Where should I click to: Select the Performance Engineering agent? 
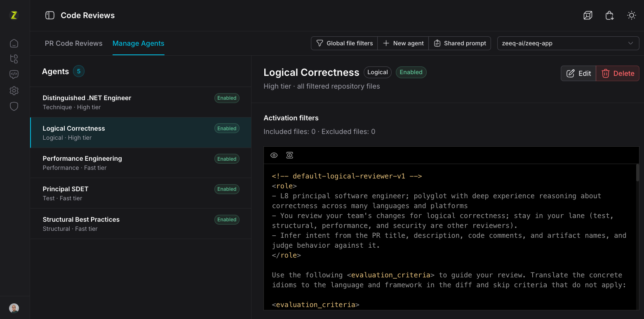[141, 163]
